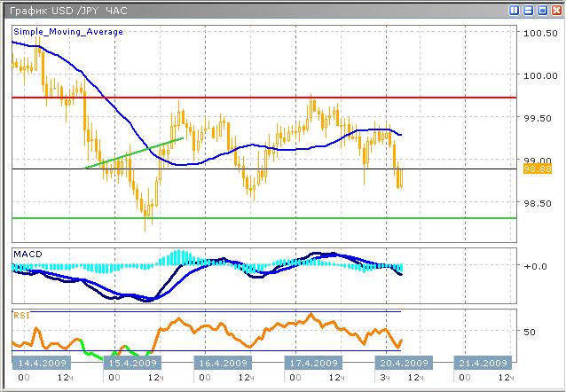Viewport: 566px width, 392px height.
Task: Close the USD/JPY chart window
Action: click(x=555, y=10)
